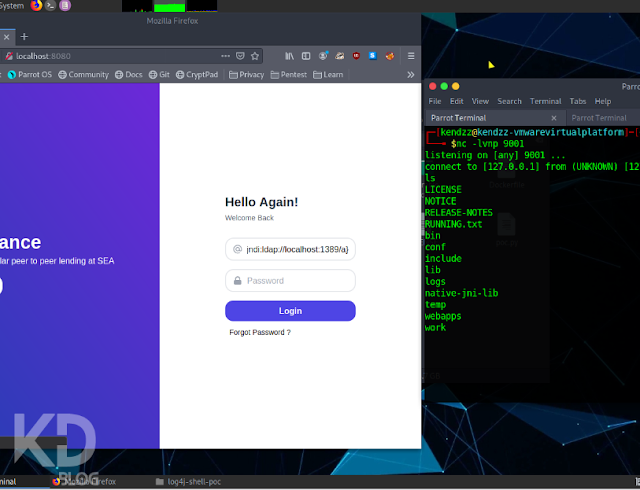
Task: Click 'RUNNING.txt' in terminal output
Action: point(453,224)
